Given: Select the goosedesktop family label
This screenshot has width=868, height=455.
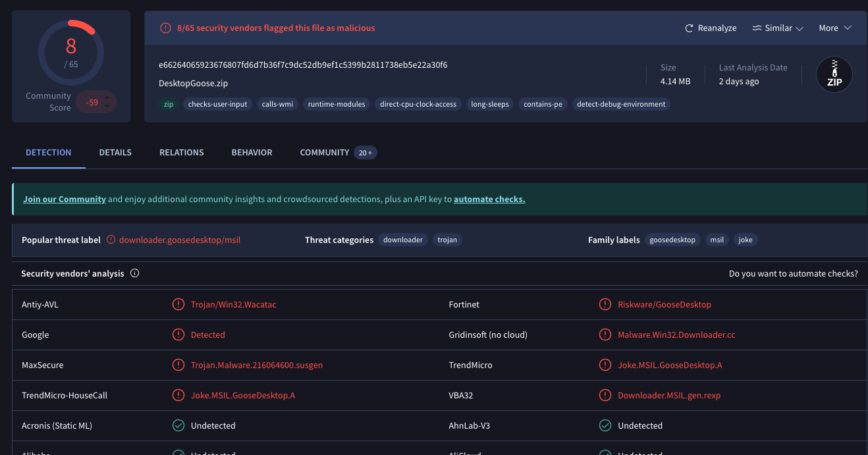Looking at the screenshot, I should tap(672, 240).
